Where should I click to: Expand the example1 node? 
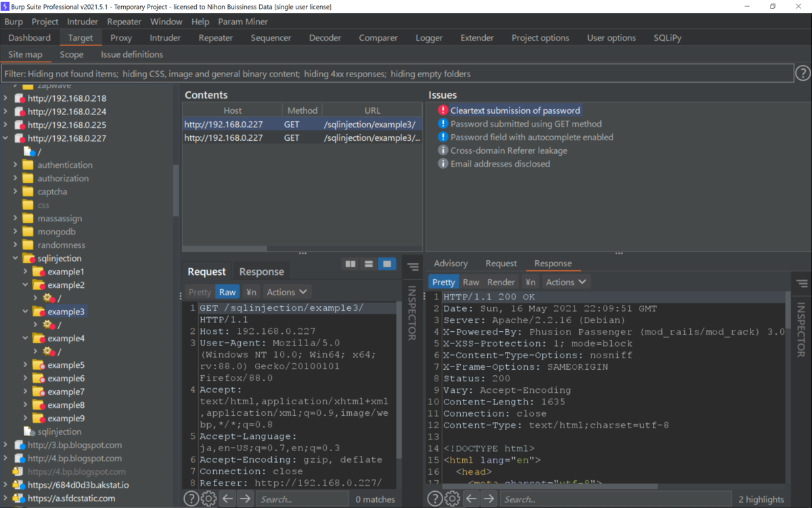[x=26, y=272]
